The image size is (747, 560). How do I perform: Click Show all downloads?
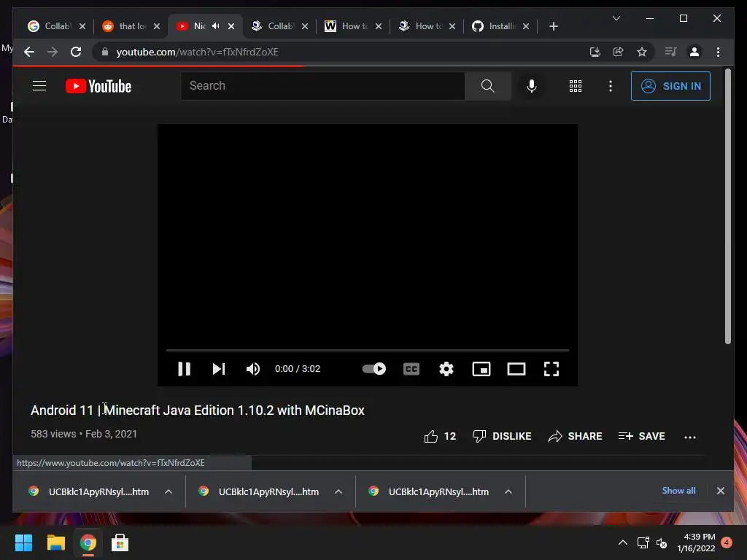pyautogui.click(x=678, y=491)
